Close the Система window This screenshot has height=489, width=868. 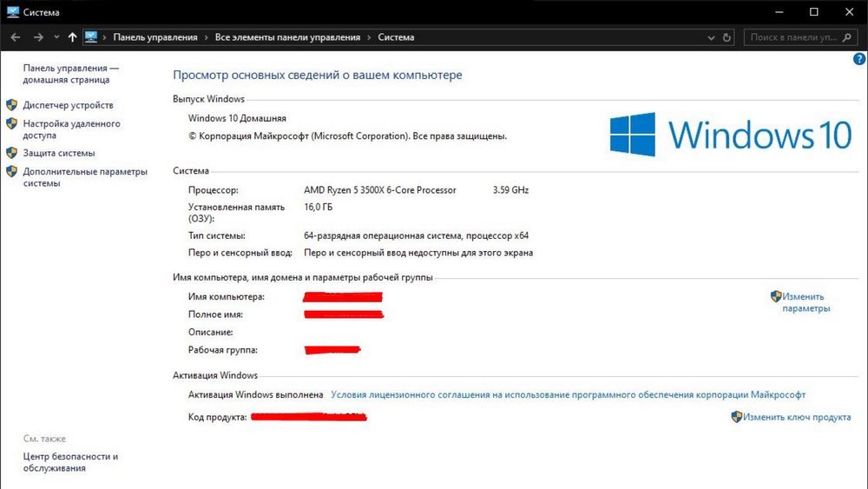(x=849, y=11)
